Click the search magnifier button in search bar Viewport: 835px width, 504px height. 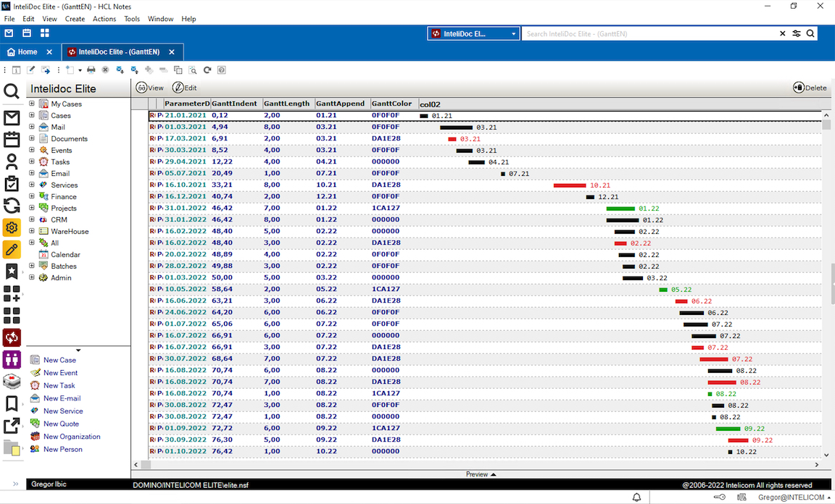tap(810, 33)
